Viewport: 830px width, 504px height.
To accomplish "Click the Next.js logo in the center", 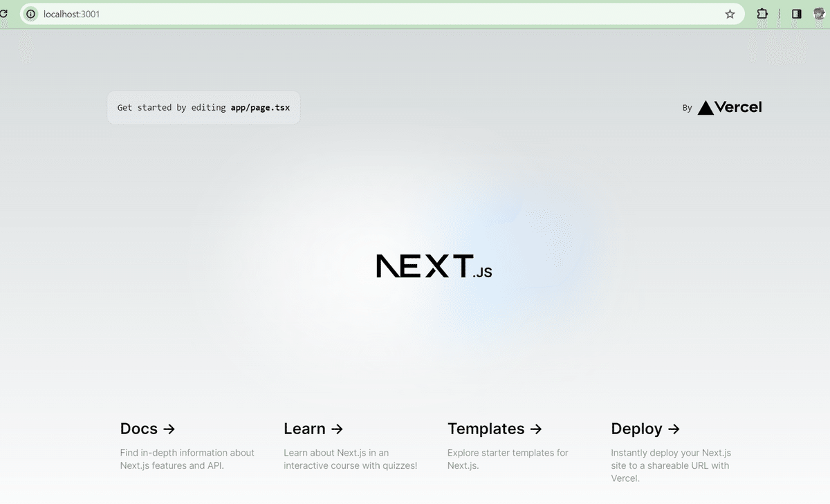I will (434, 266).
